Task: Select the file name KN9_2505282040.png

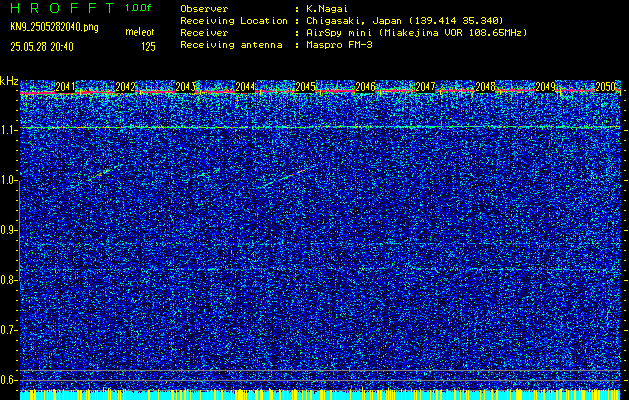Action: (x=54, y=28)
